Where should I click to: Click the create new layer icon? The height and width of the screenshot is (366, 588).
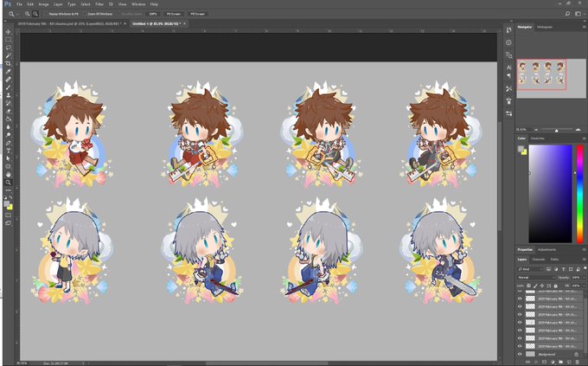[x=569, y=363]
